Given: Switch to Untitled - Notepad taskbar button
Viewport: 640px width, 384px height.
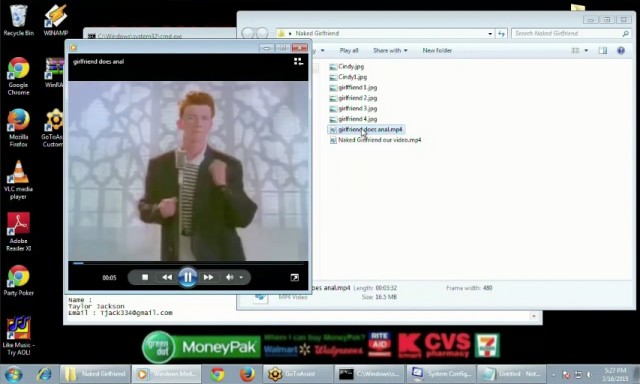Looking at the screenshot, I should click(512, 374).
